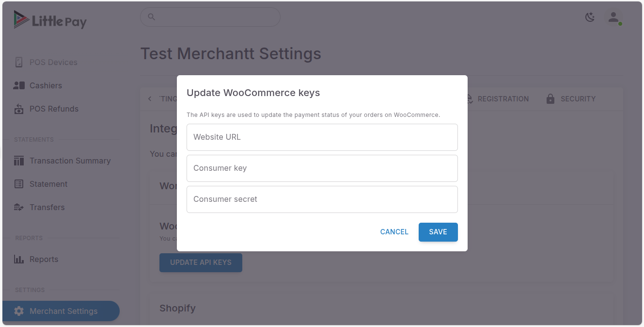Screen dimensions: 644x327
Task: Click the Transfers icon in the sidebar
Action: tap(18, 207)
